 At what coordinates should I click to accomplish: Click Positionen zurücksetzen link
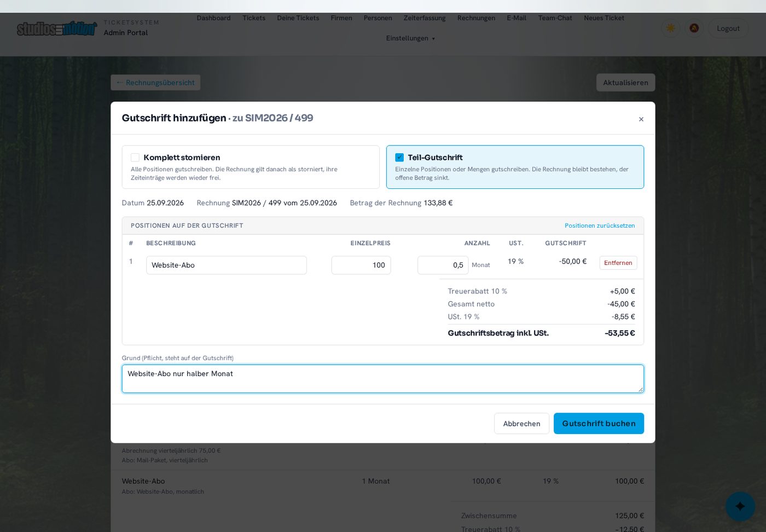click(600, 225)
